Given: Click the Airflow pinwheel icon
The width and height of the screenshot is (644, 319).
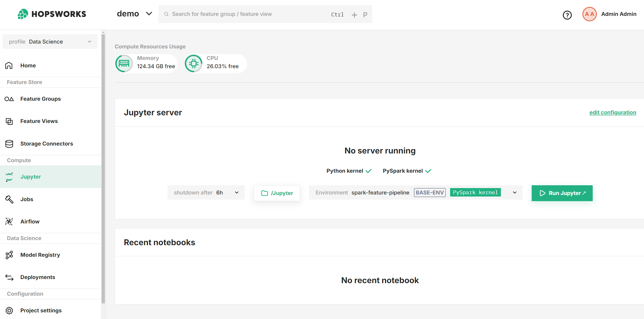Looking at the screenshot, I should pos(9,221).
